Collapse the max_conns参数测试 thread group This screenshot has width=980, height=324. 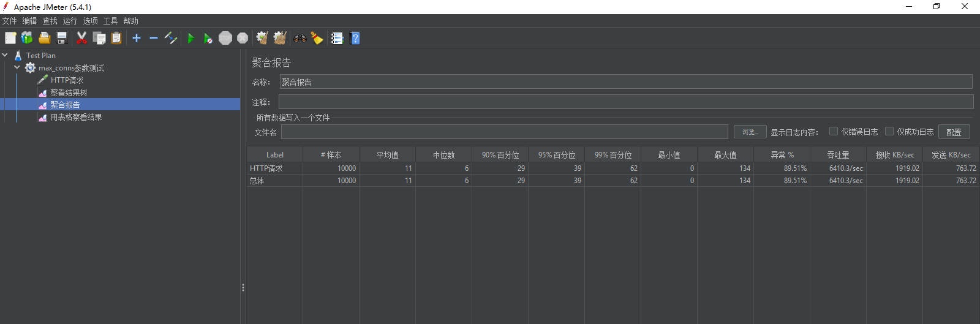click(x=17, y=67)
